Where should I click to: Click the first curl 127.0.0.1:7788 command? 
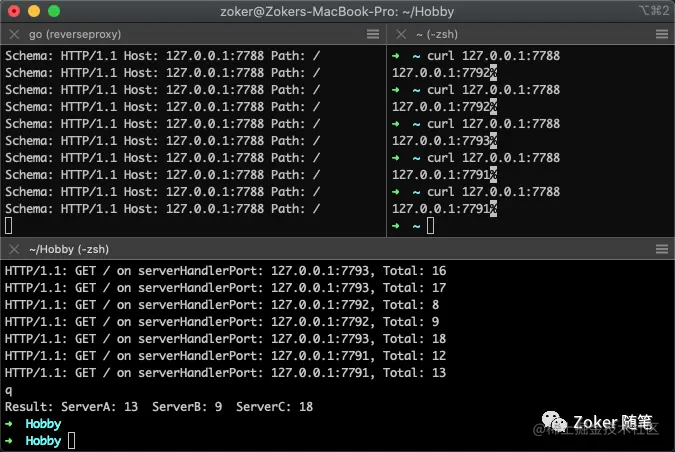tap(493, 56)
